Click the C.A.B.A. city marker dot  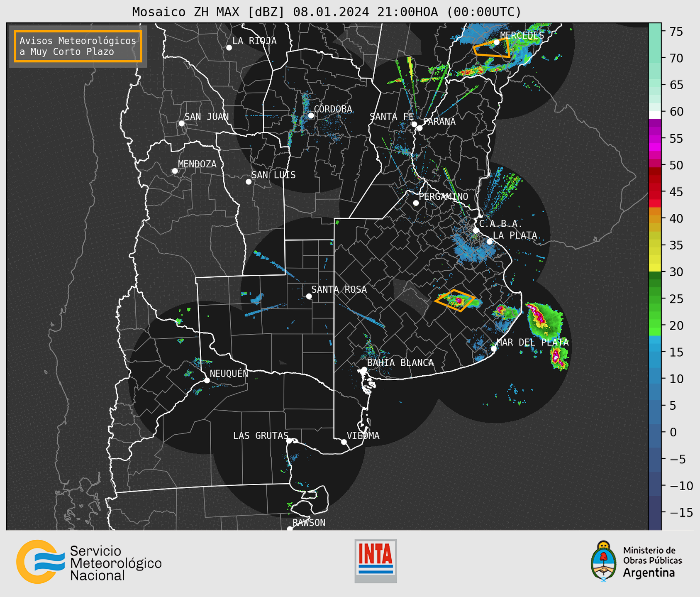point(476,230)
